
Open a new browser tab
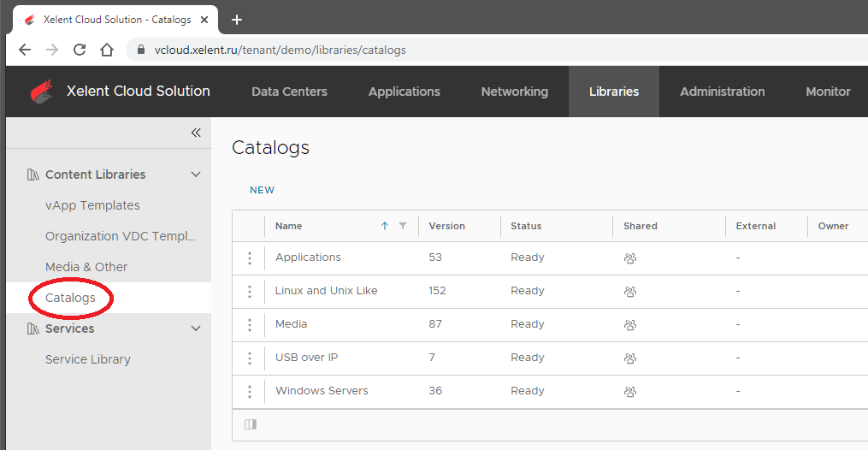click(237, 20)
